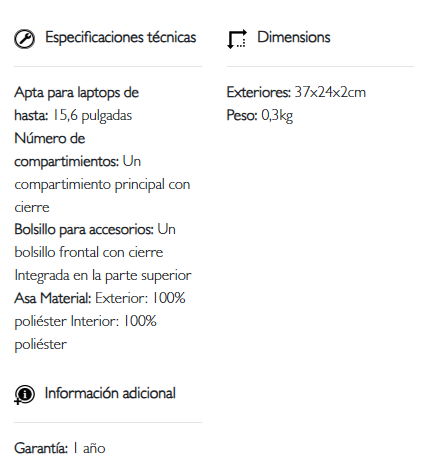Select the Dimensions heading
Screen dimensions: 426x476
[x=294, y=37]
